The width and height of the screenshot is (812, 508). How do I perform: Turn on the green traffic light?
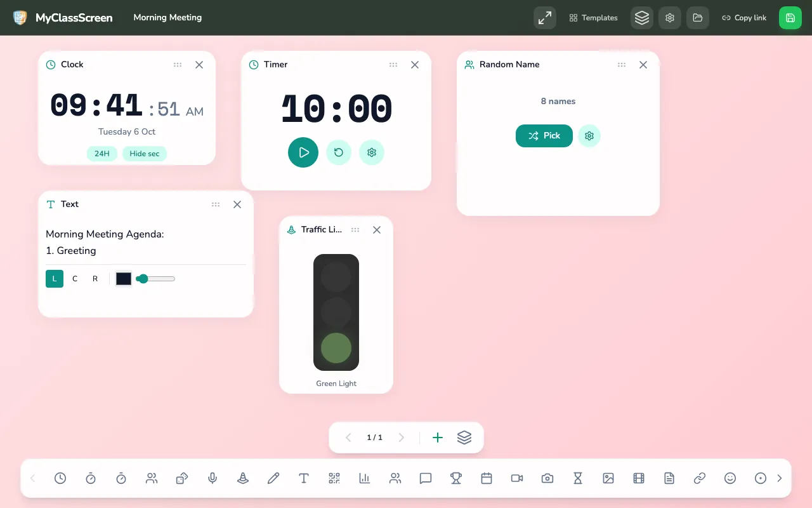[x=336, y=348]
